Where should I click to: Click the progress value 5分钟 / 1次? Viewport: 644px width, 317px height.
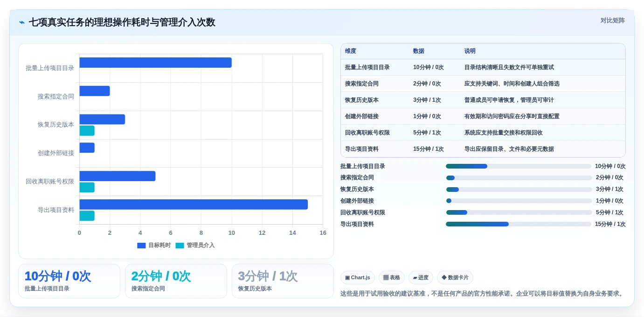coord(609,212)
